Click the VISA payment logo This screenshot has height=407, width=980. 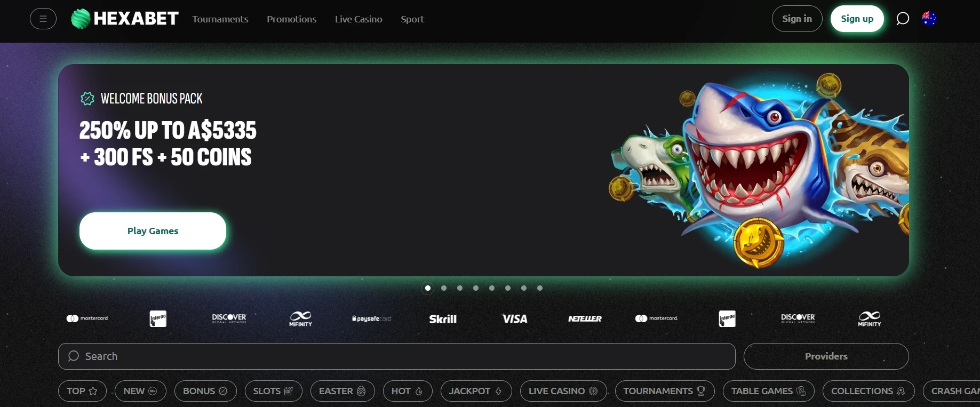tap(514, 318)
